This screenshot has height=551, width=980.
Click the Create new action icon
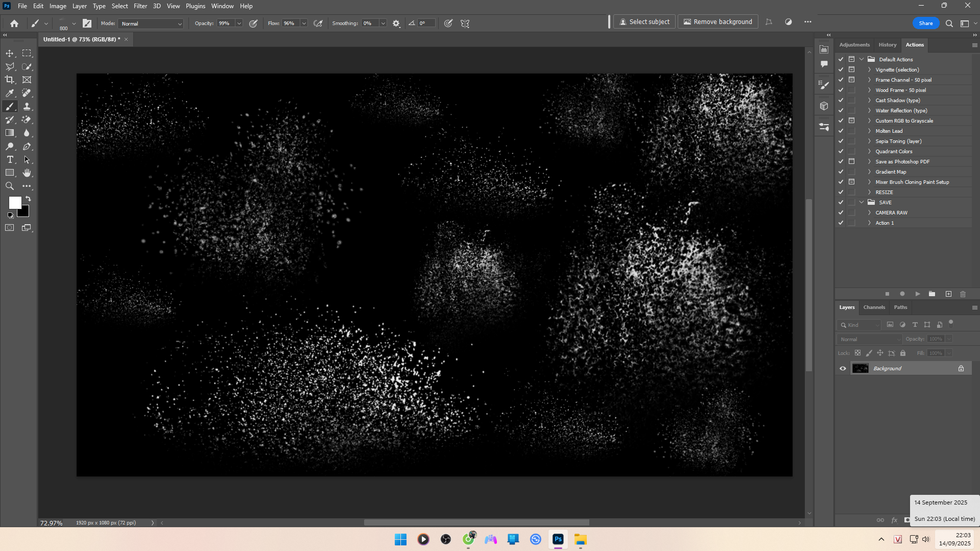click(948, 294)
